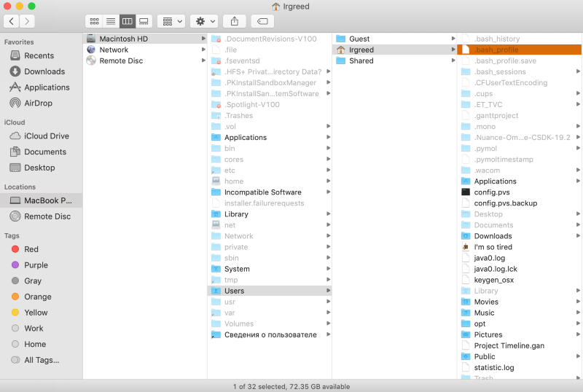
Task: Select the home mount item
Action: pos(270,181)
